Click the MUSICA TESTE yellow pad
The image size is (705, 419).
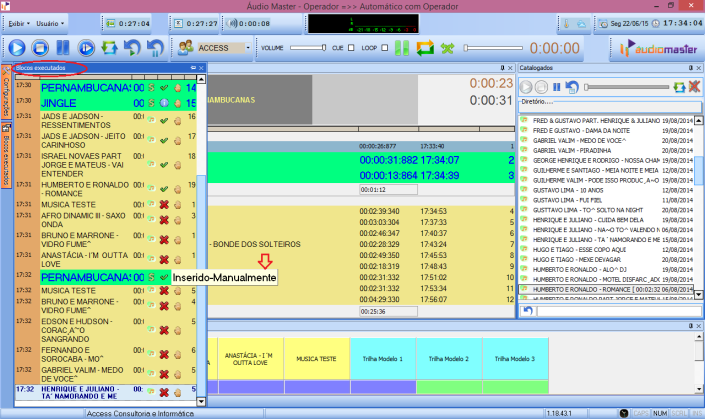tap(317, 359)
